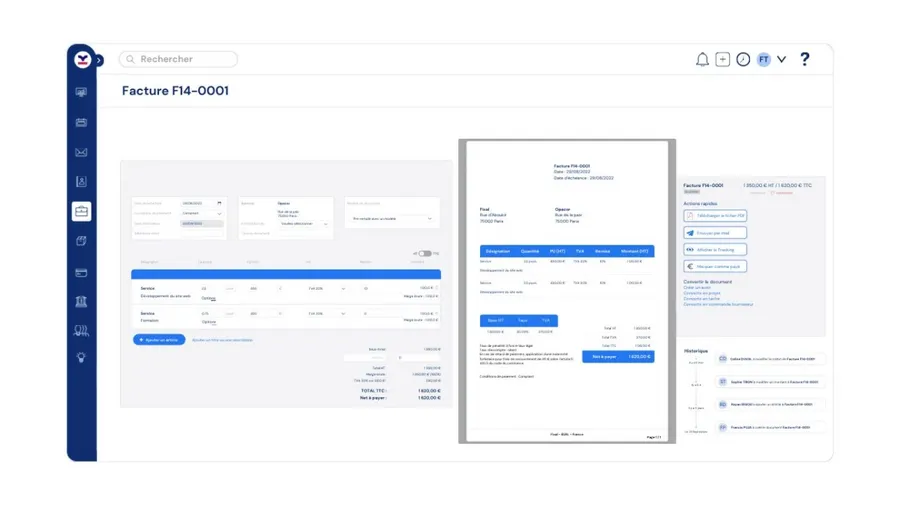Click the blue Ajouter un article button
Screen dimensions: 900x506
point(159,340)
